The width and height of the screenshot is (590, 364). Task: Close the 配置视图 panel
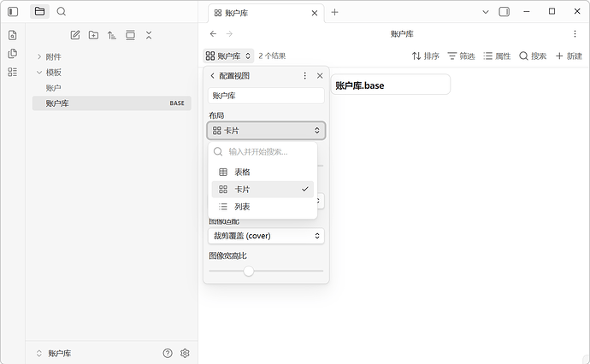click(320, 76)
